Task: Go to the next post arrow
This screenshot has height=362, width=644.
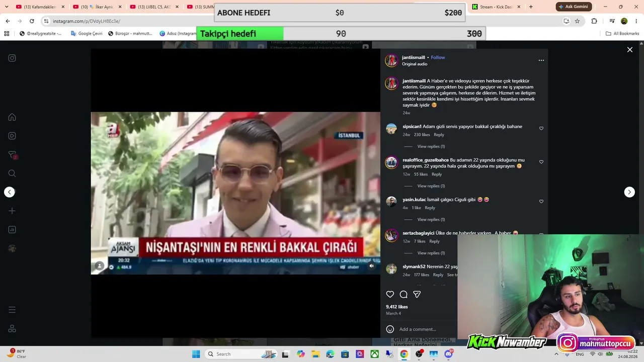Action: 629,192
